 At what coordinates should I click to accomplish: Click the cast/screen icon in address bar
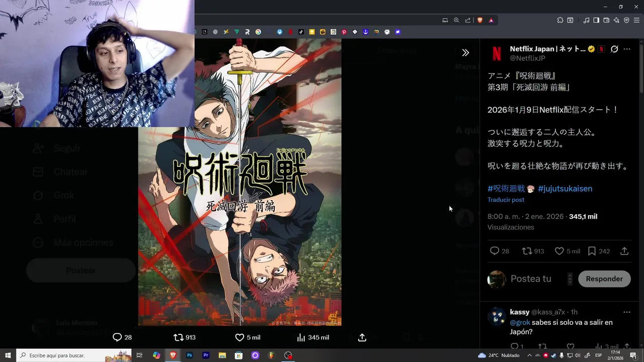tap(445, 20)
